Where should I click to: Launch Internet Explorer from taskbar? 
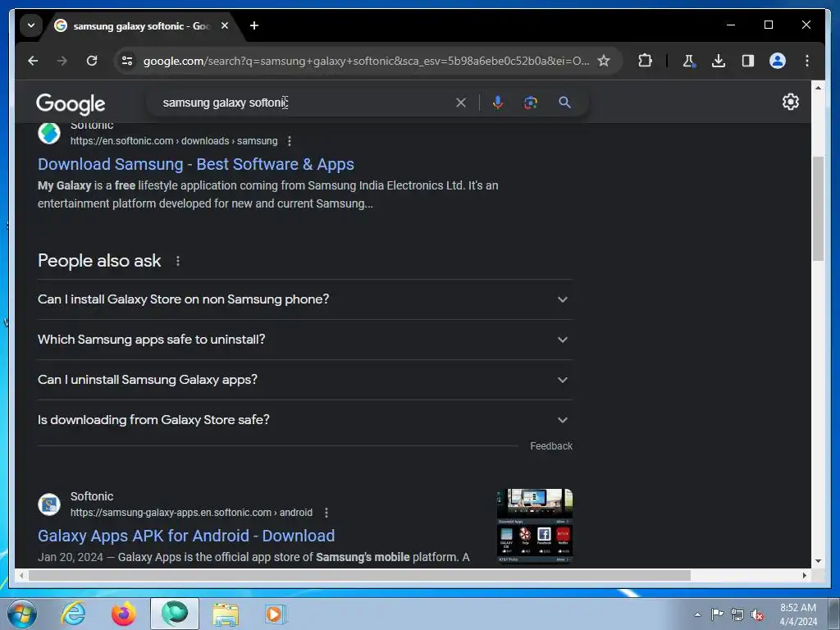(x=73, y=614)
